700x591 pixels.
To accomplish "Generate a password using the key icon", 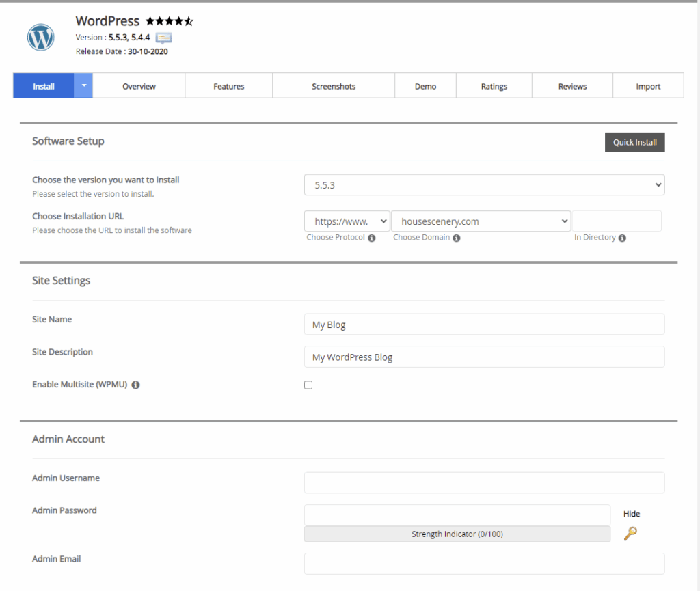I will point(630,534).
